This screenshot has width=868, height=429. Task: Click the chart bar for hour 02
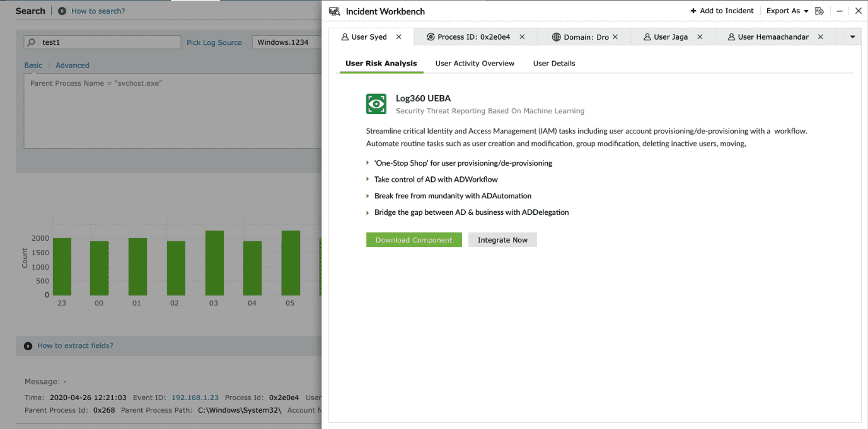(176, 268)
